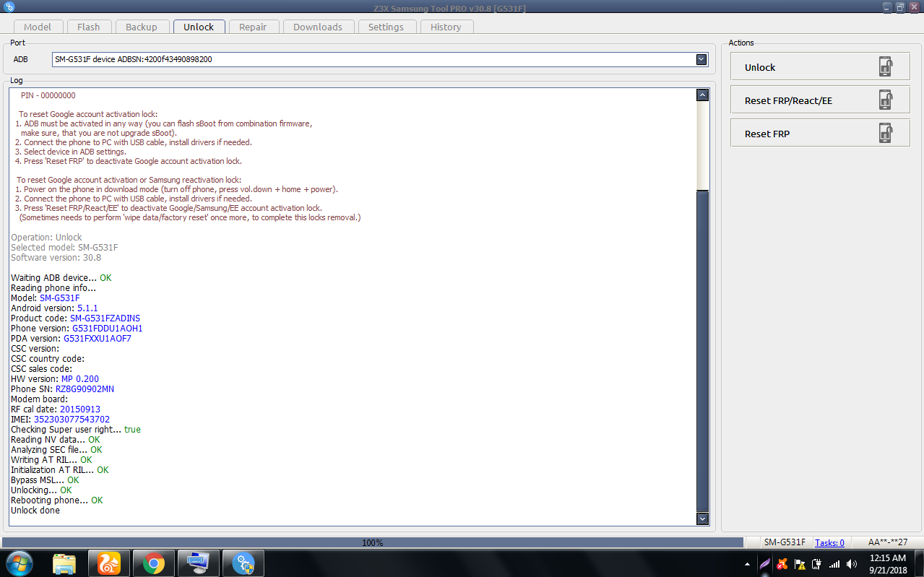Click the purple feather tray icon
Image resolution: width=924 pixels, height=577 pixels.
click(x=764, y=564)
